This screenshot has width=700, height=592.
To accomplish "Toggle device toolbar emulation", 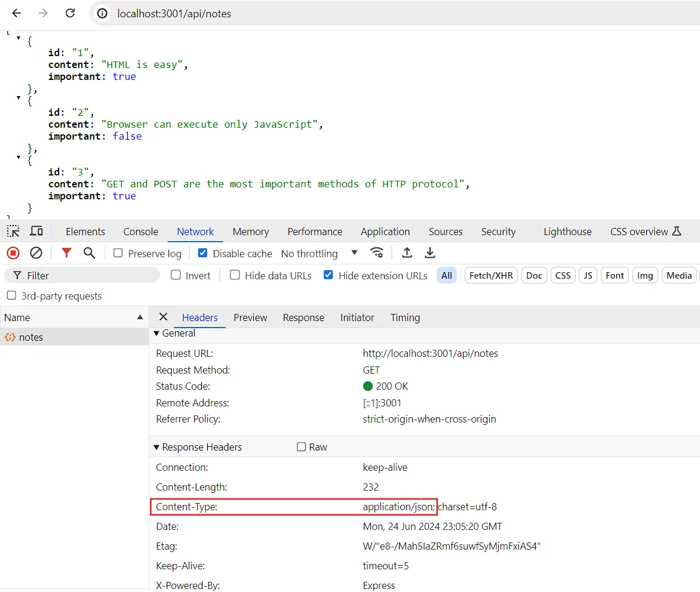I will pos(36,231).
